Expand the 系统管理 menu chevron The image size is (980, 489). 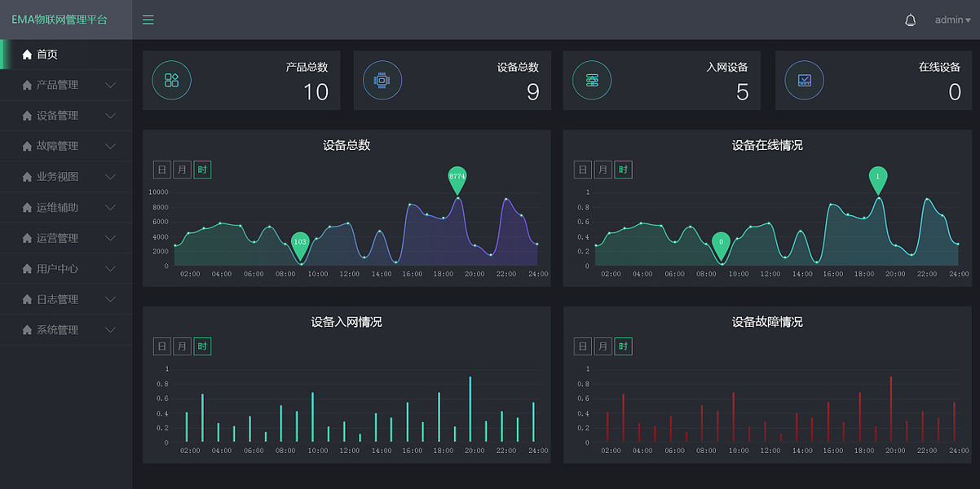(111, 330)
